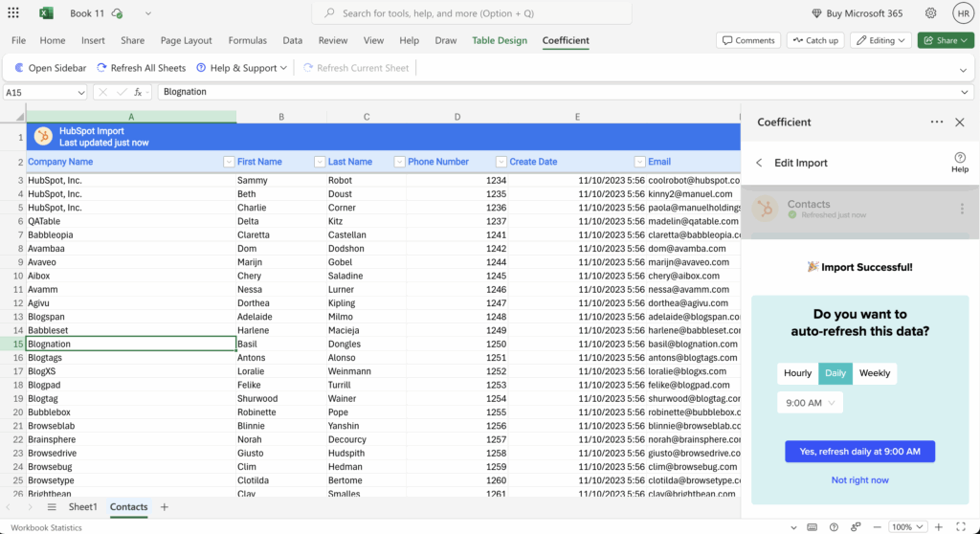The height and width of the screenshot is (534, 980).
Task: Open Excel settings gear icon
Action: click(930, 13)
